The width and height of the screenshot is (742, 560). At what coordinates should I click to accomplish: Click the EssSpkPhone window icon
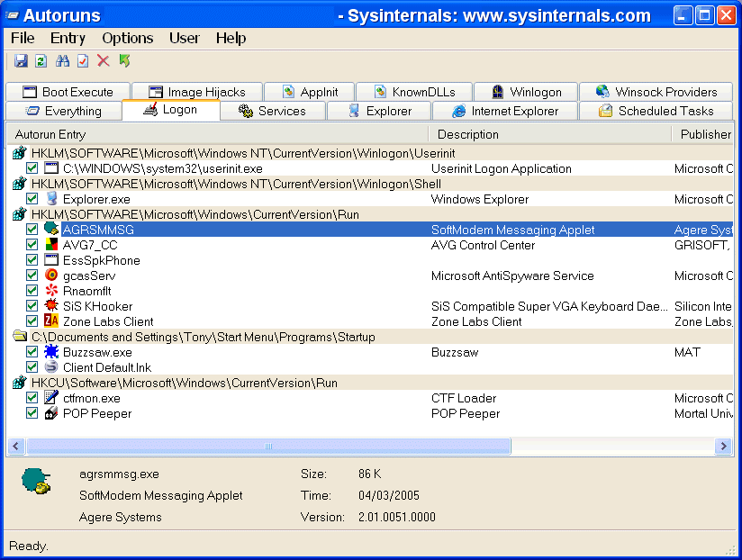(x=51, y=259)
